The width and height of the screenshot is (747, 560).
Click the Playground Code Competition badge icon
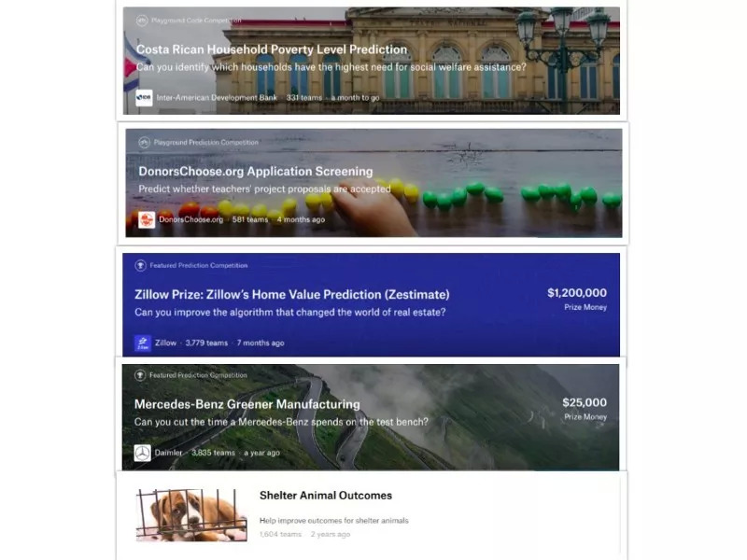point(142,21)
